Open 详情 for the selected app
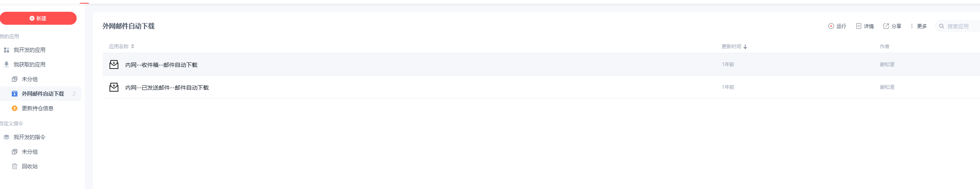Screen dimensions: 980x189 coord(864,26)
